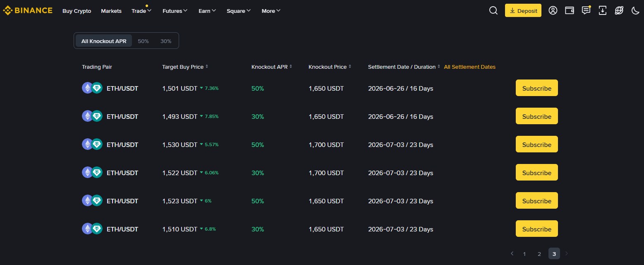The image size is (644, 265).
Task: Select the All Knockout APR tab
Action: click(104, 41)
